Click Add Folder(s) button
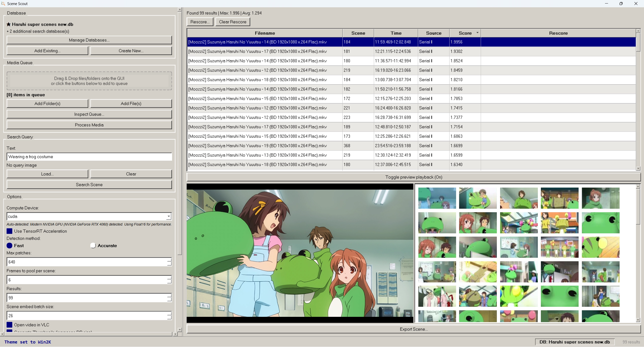Image resolution: width=644 pixels, height=347 pixels. pos(47,104)
